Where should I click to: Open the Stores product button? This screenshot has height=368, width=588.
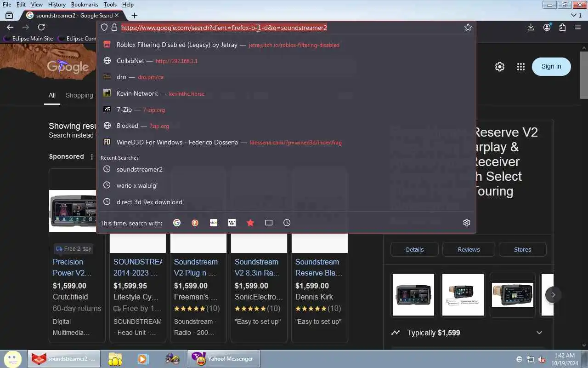click(x=523, y=249)
